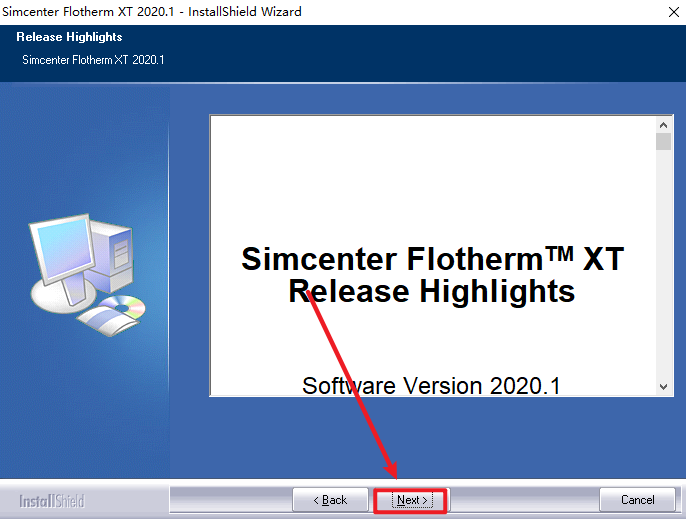Viewport: 686px width, 519px height.
Task: Click the wizard window title bar text
Action: tap(151, 12)
